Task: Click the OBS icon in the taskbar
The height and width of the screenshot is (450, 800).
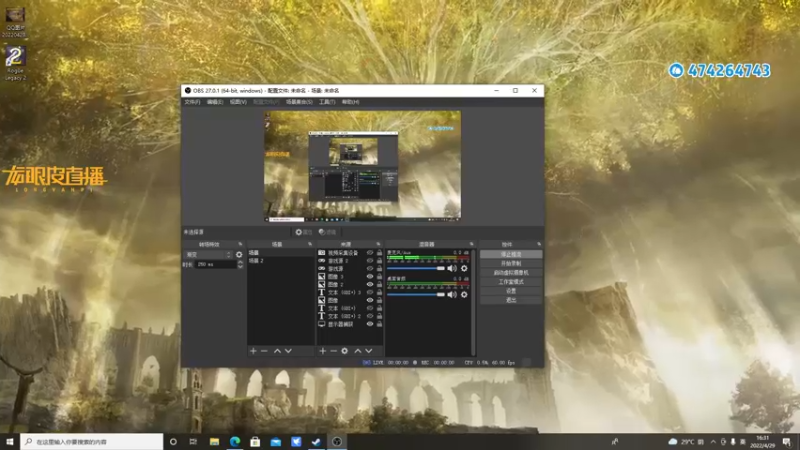Action: click(x=337, y=442)
